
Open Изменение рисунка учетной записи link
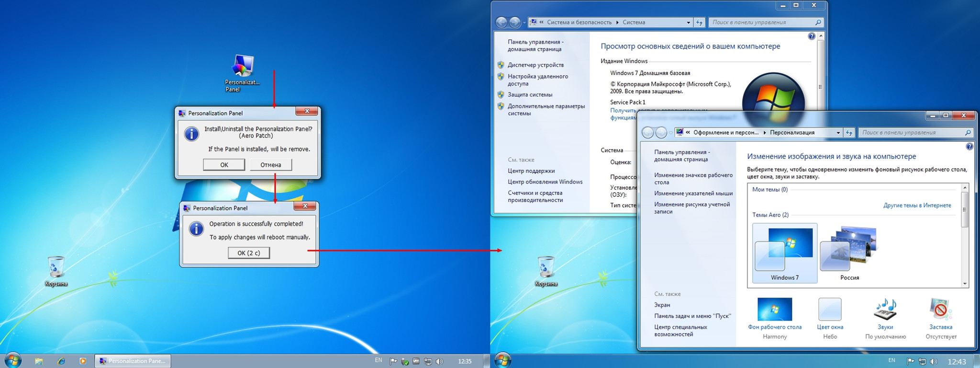[692, 208]
